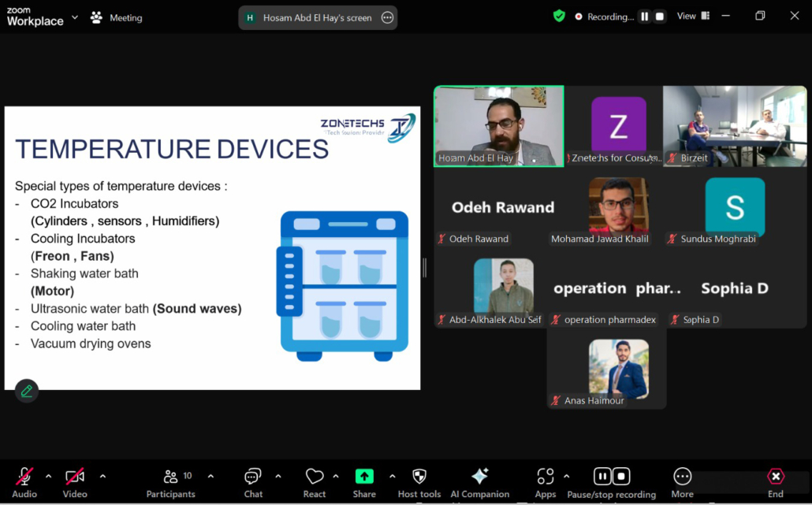This screenshot has height=505, width=812.
Task: Click the End meeting button
Action: (776, 481)
